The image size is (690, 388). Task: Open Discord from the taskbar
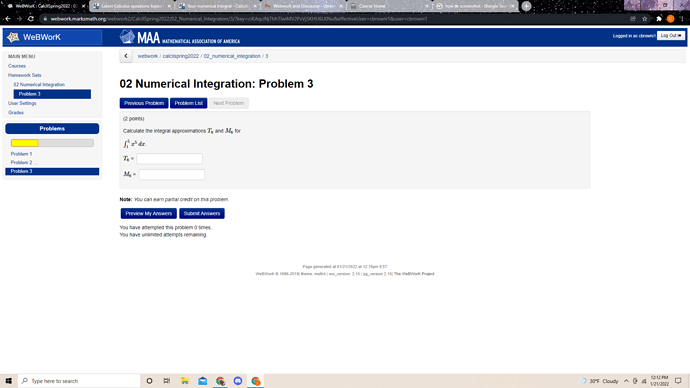pyautogui.click(x=238, y=381)
